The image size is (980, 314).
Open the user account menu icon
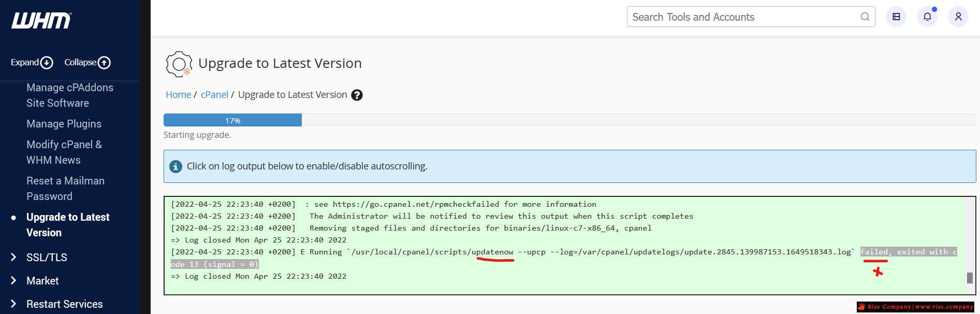click(x=958, y=17)
